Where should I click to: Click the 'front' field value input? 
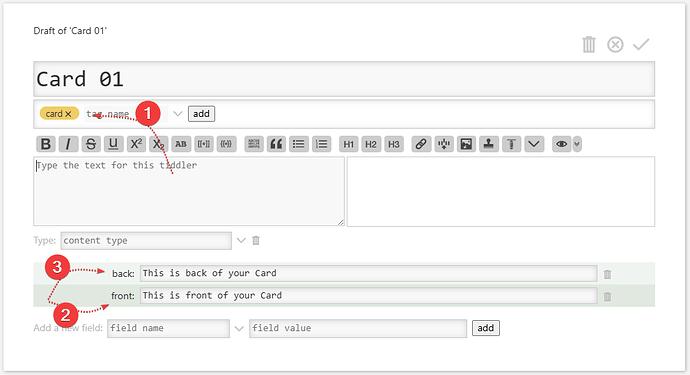(x=369, y=295)
